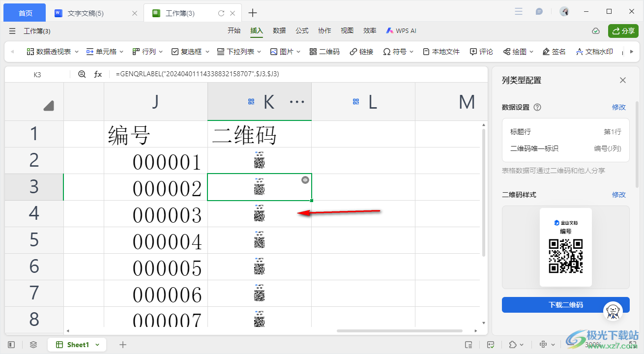Insert a hyperlink with 链接
Image resolution: width=644 pixels, height=354 pixels.
[x=361, y=52]
